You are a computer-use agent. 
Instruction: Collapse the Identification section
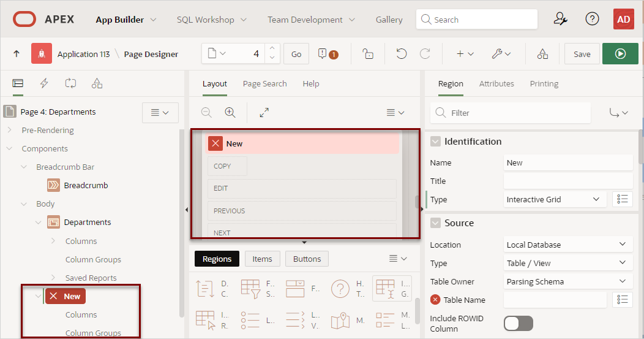[435, 142]
